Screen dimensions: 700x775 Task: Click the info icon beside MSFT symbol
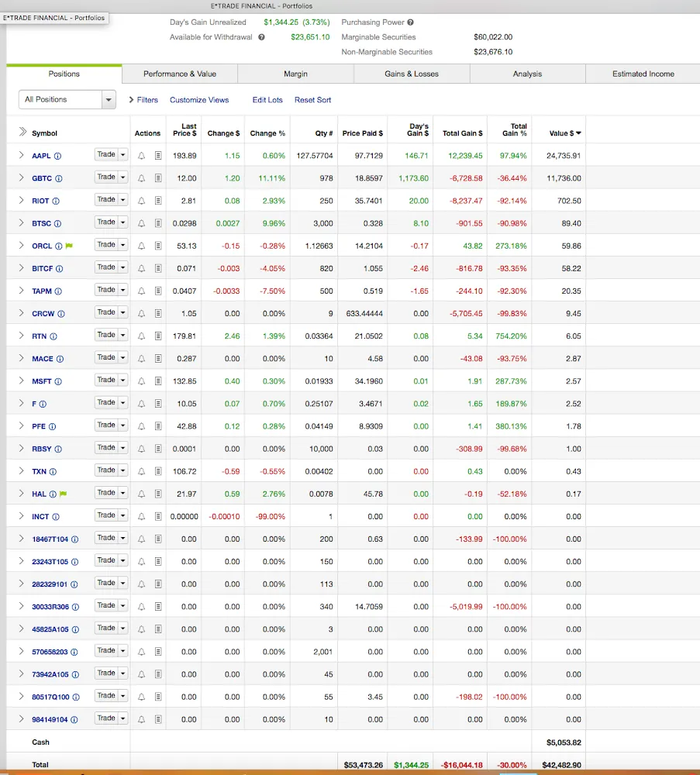58,381
